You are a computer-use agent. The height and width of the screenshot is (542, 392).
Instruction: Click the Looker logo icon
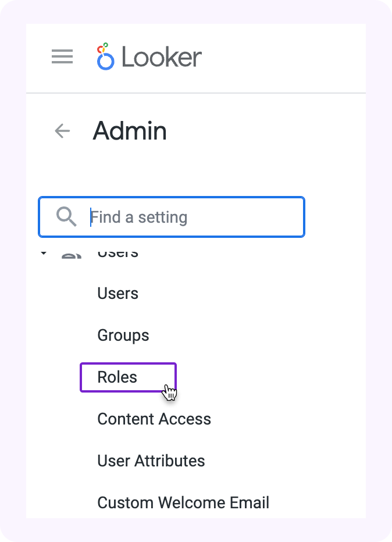[105, 56]
